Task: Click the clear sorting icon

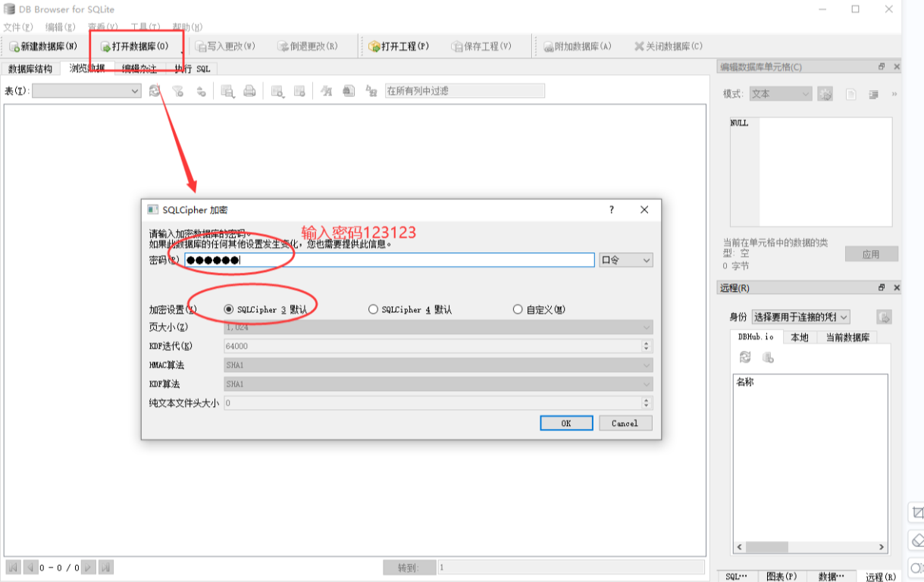Action: [x=202, y=91]
